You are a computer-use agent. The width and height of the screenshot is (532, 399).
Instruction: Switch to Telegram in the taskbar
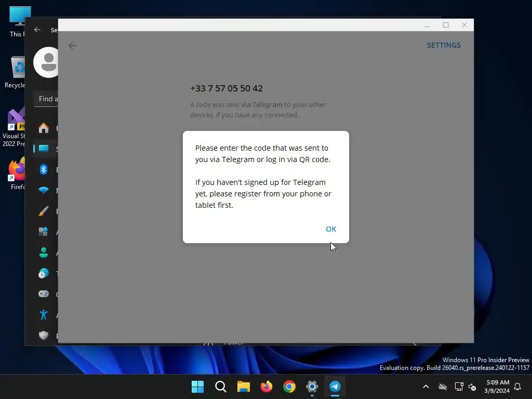click(335, 387)
